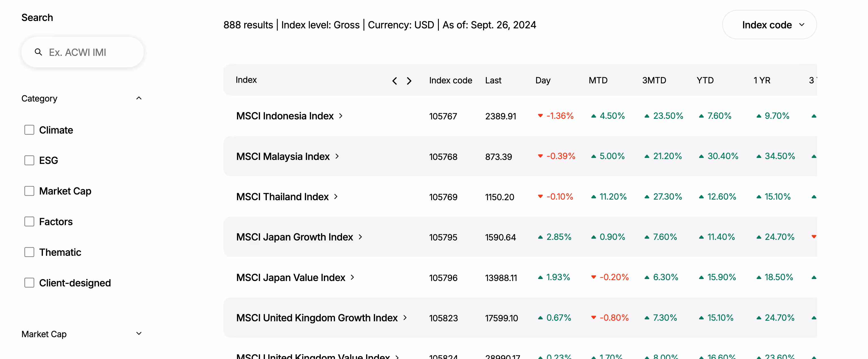Expand the Market Cap filter section
Image resolution: width=868 pixels, height=359 pixels.
point(139,334)
